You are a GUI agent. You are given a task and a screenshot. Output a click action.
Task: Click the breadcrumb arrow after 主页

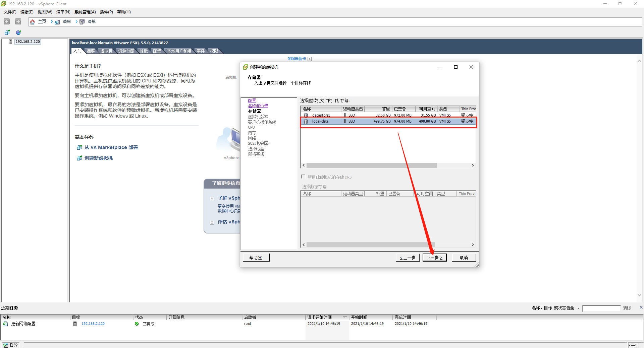pyautogui.click(x=52, y=21)
